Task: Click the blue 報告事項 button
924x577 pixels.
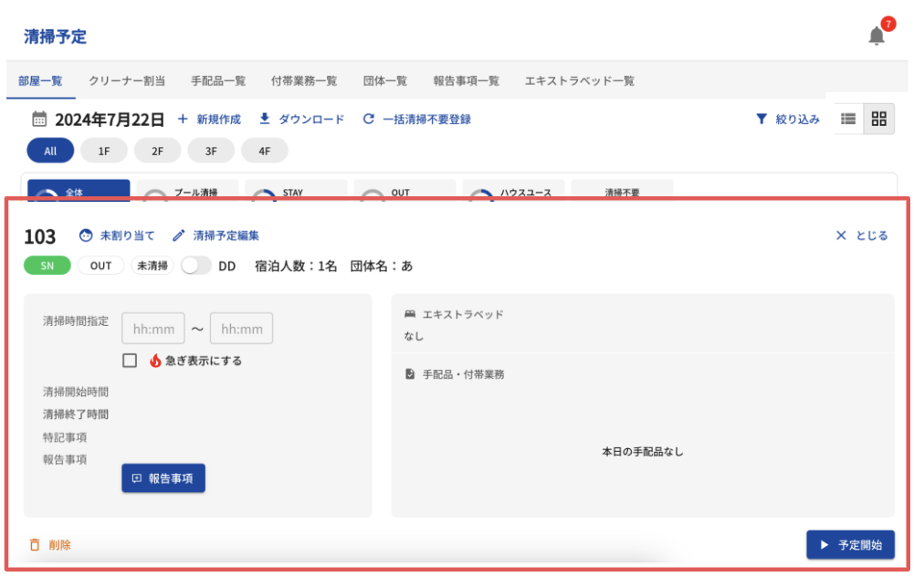Action: 163,478
